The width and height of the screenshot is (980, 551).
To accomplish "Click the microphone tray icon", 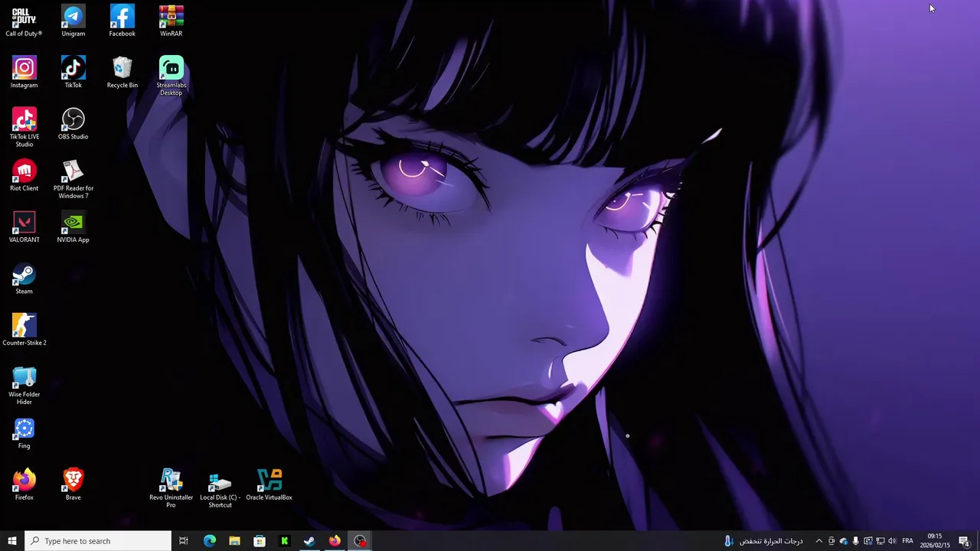I will (x=856, y=541).
